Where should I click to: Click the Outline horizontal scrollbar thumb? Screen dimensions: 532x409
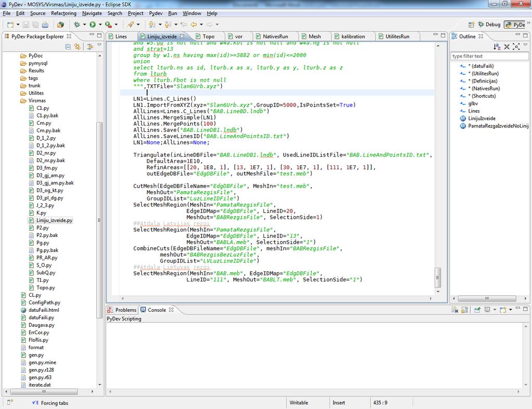tap(487, 299)
